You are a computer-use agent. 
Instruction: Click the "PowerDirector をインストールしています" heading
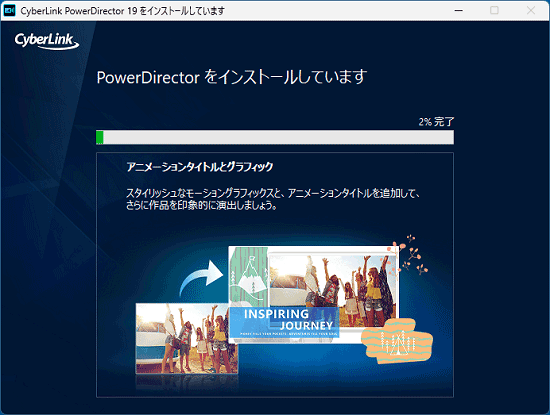(x=232, y=77)
